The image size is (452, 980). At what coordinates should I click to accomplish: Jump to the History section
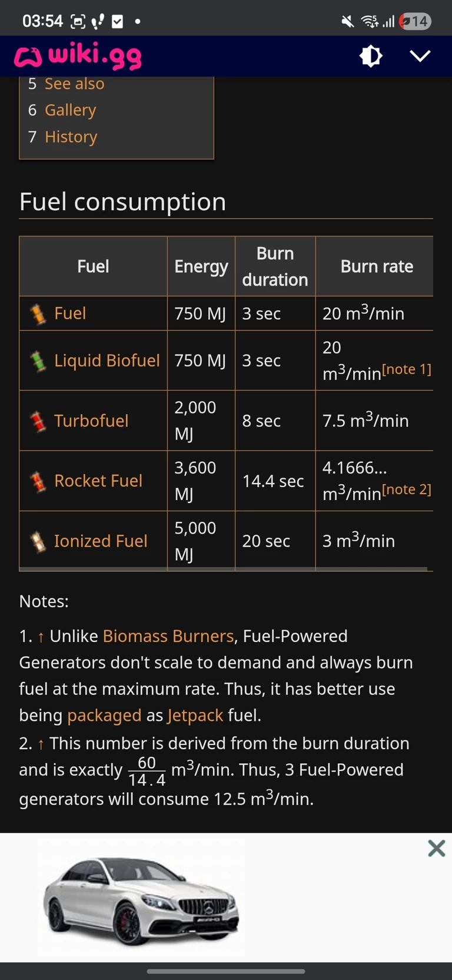[71, 137]
